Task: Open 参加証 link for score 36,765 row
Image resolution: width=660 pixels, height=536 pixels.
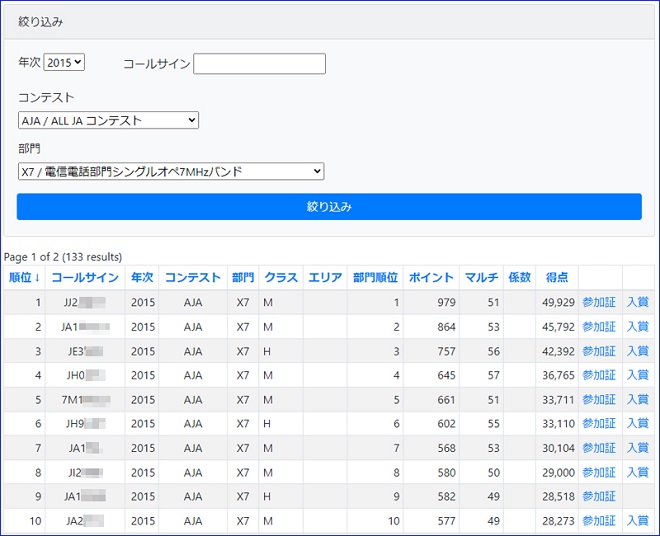Action: [599, 375]
